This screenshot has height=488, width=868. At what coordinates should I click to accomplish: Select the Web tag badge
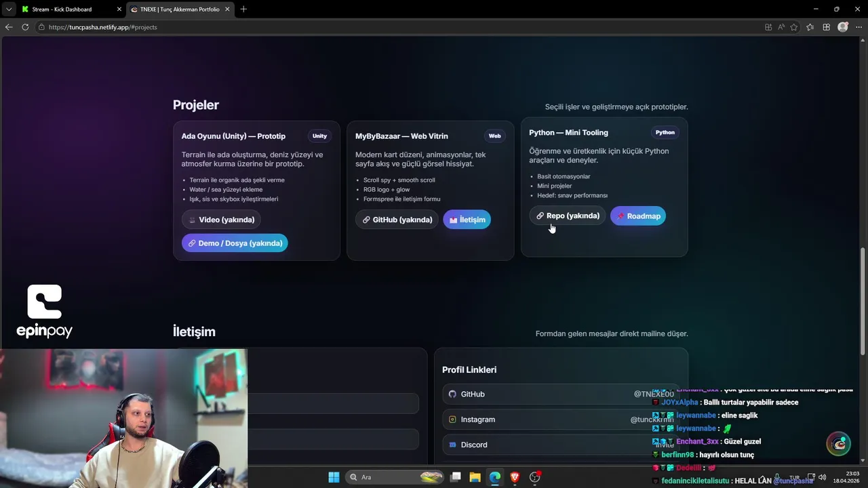click(x=495, y=136)
